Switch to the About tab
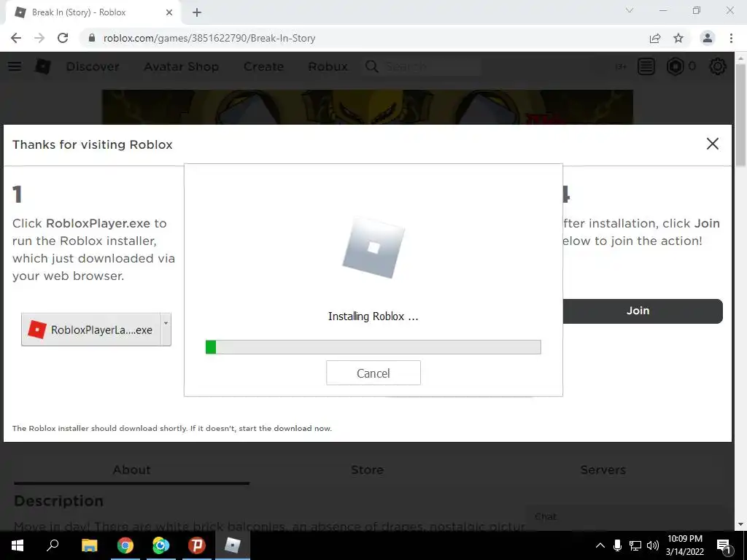 point(131,470)
